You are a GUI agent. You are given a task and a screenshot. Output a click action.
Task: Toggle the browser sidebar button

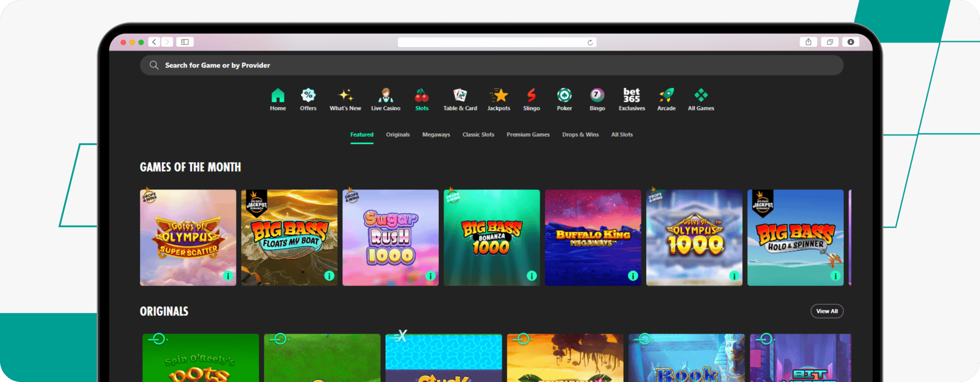coord(185,42)
